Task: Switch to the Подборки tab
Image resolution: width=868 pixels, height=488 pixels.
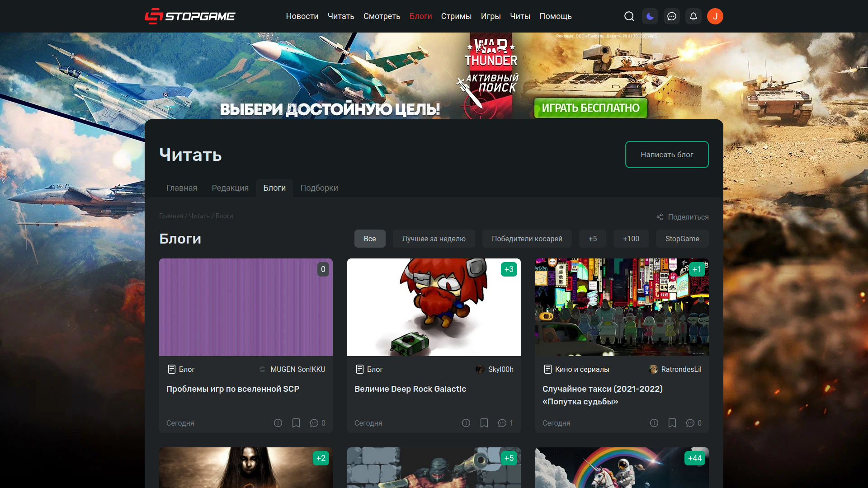Action: click(319, 188)
